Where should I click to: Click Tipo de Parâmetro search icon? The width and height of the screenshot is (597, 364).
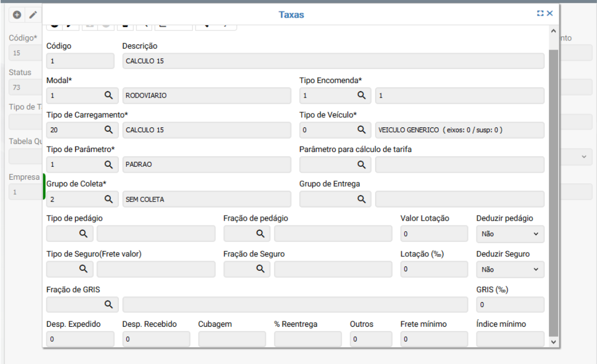click(108, 165)
